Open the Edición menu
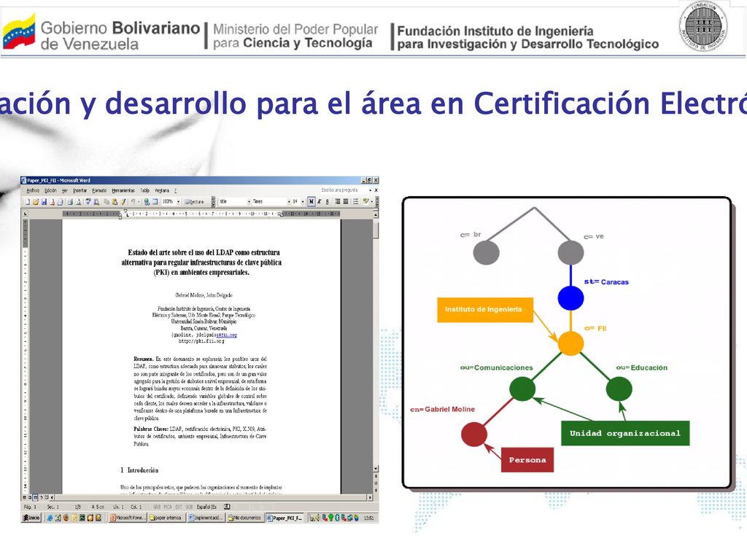The width and height of the screenshot is (747, 560). pyautogui.click(x=50, y=190)
